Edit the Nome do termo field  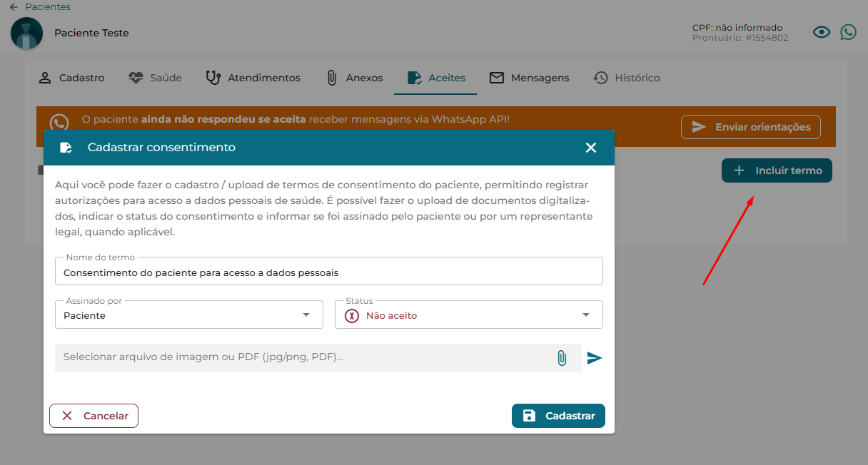329,272
